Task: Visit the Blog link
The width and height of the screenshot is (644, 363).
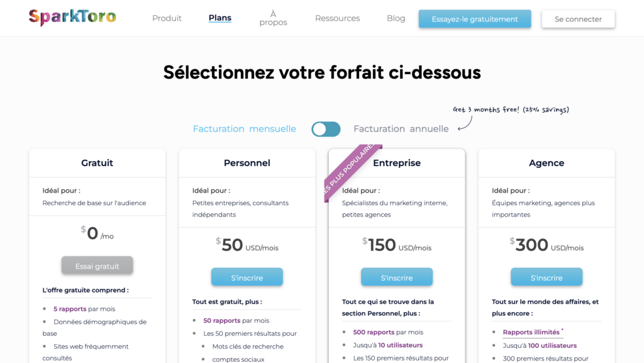Action: pyautogui.click(x=396, y=18)
